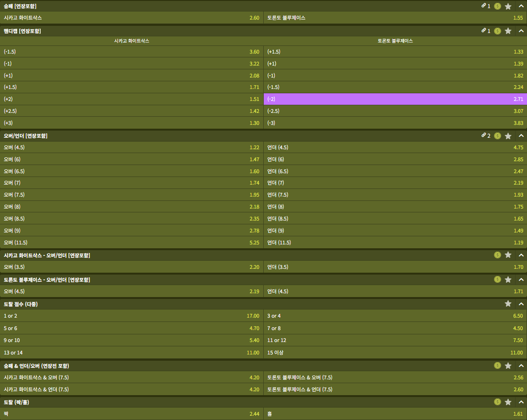Collapse the 시카고 화이트삭스 - 오버/언더 section
The image size is (527, 420).
pos(521,255)
